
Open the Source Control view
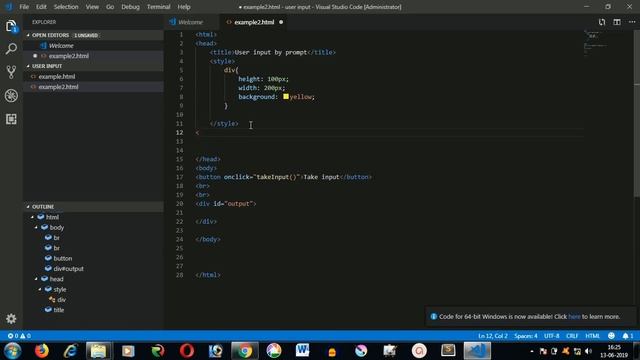pyautogui.click(x=11, y=72)
